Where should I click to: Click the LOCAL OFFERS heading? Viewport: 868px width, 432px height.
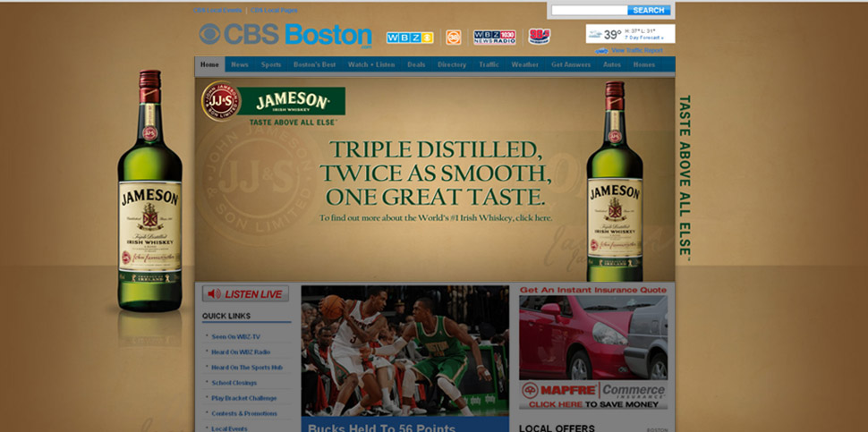[x=557, y=428]
